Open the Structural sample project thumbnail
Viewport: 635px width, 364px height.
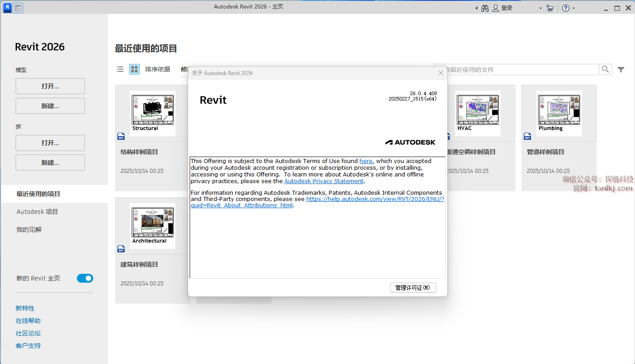pos(153,113)
